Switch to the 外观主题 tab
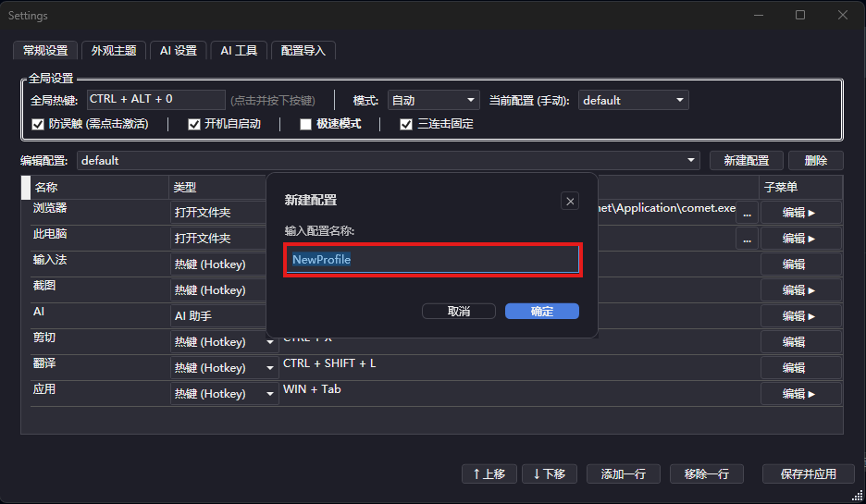 pos(114,50)
